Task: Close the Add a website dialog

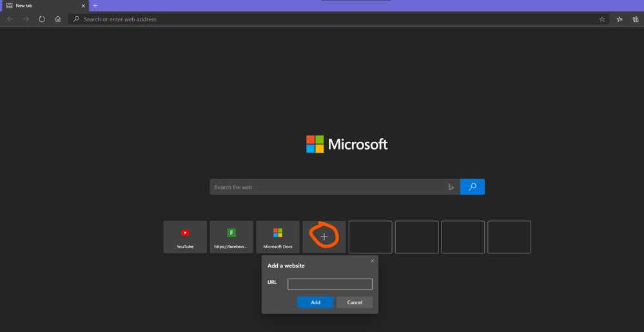Action: 373,261
